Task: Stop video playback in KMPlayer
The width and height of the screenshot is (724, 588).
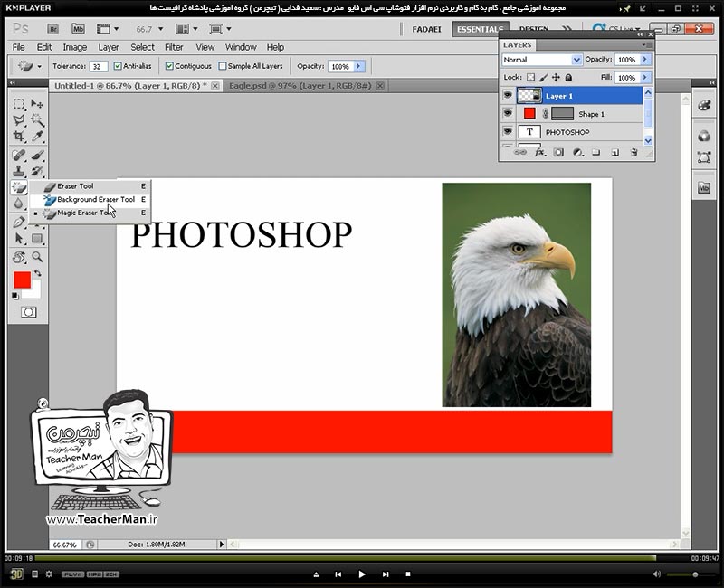Action: click(x=408, y=574)
